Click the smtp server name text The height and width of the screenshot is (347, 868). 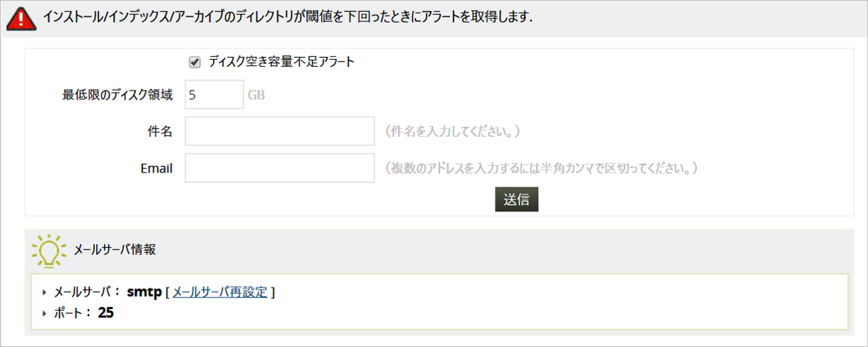[145, 292]
